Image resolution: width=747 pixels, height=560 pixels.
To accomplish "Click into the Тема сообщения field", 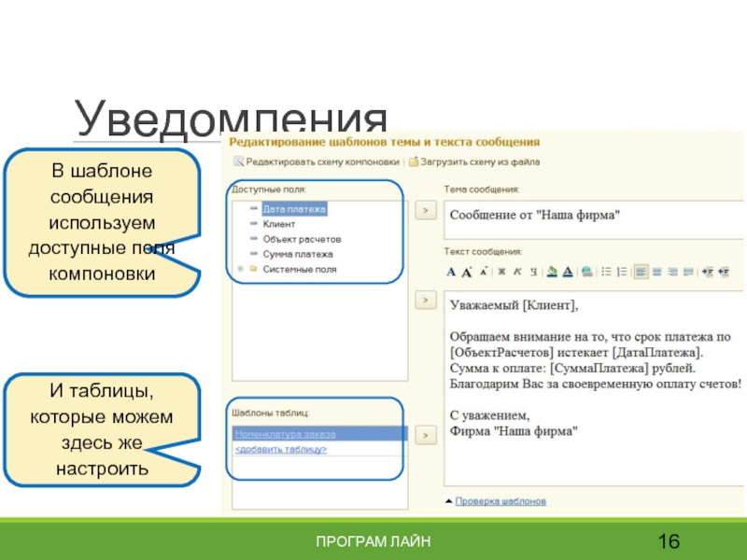I will [594, 219].
